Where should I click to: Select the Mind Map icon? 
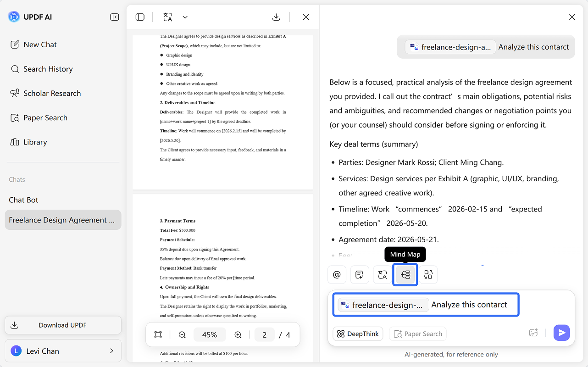coord(405,274)
